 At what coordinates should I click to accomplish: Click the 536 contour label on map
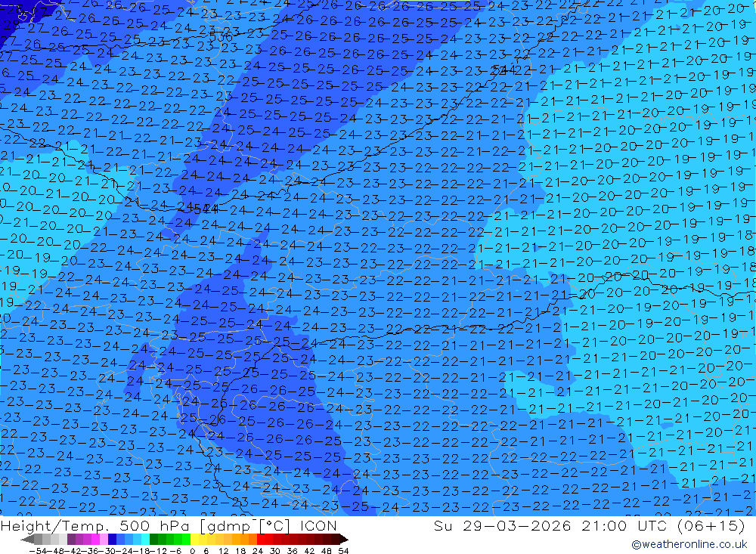click(x=221, y=37)
